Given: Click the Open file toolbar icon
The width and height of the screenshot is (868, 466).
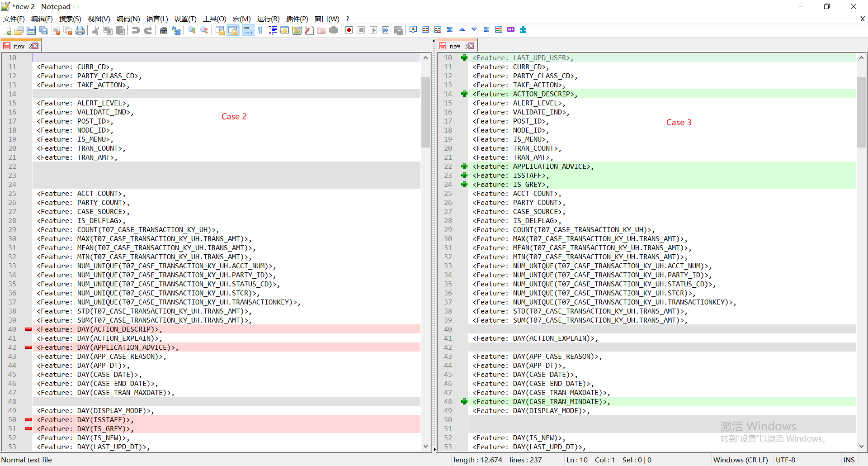Looking at the screenshot, I should point(19,30).
